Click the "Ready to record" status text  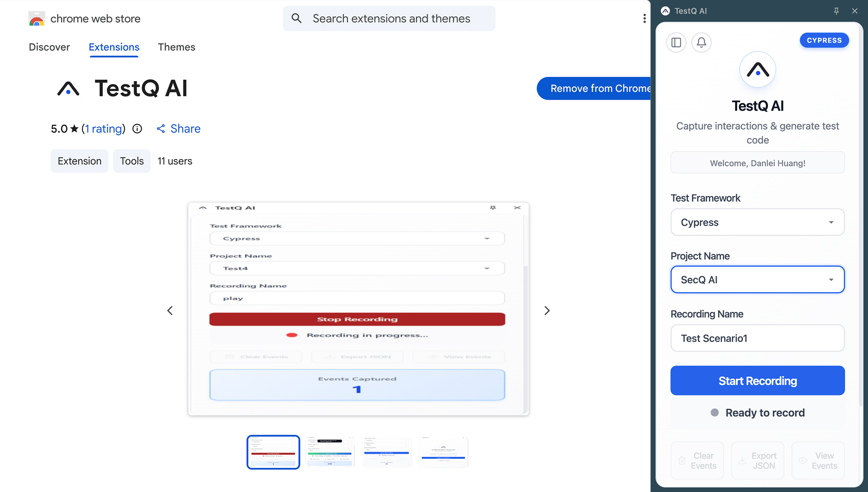coord(765,413)
